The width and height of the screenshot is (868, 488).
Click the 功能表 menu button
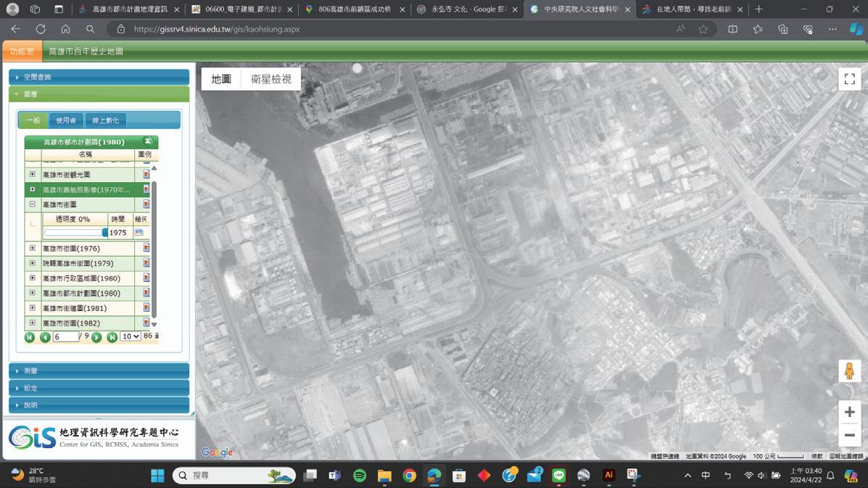pos(22,51)
